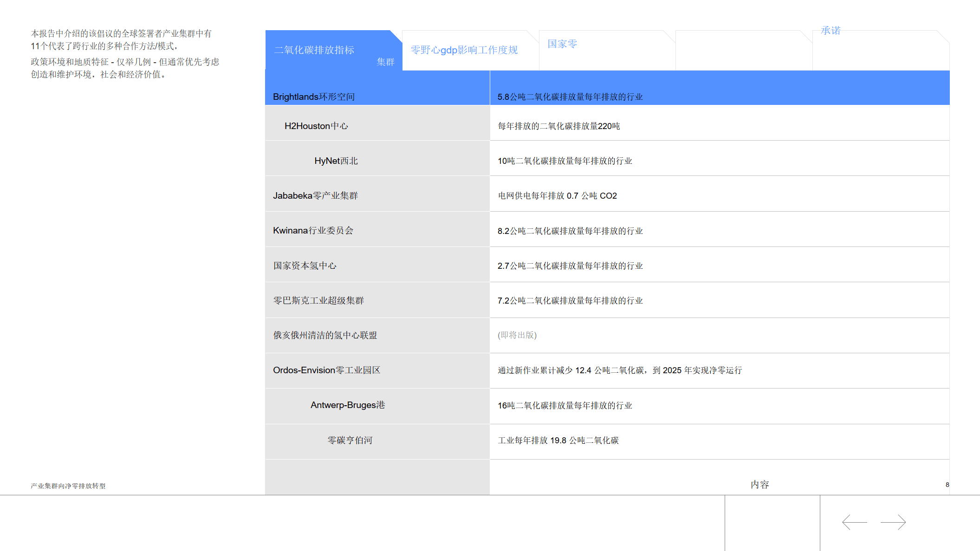
Task: Go to next page with right arrow
Action: click(x=893, y=522)
